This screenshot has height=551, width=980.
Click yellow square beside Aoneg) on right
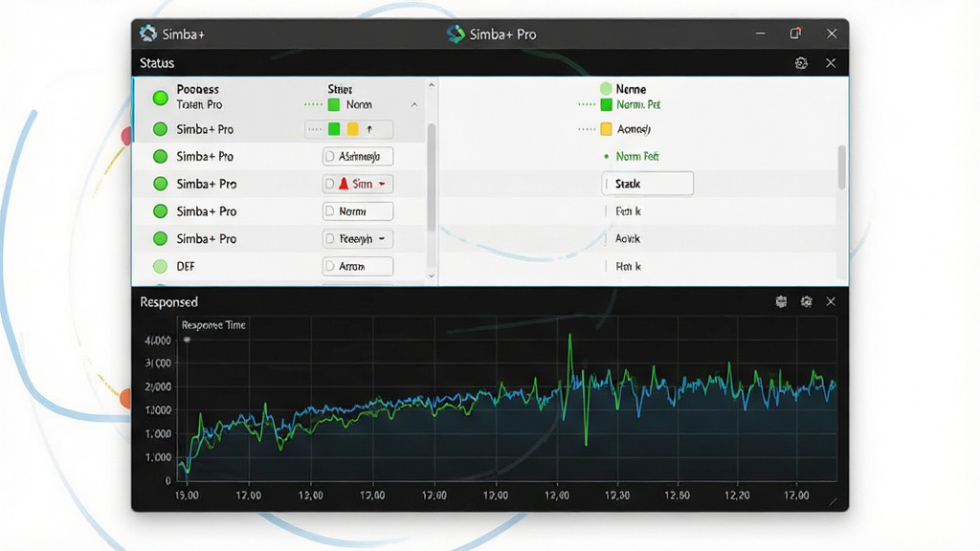pyautogui.click(x=606, y=129)
